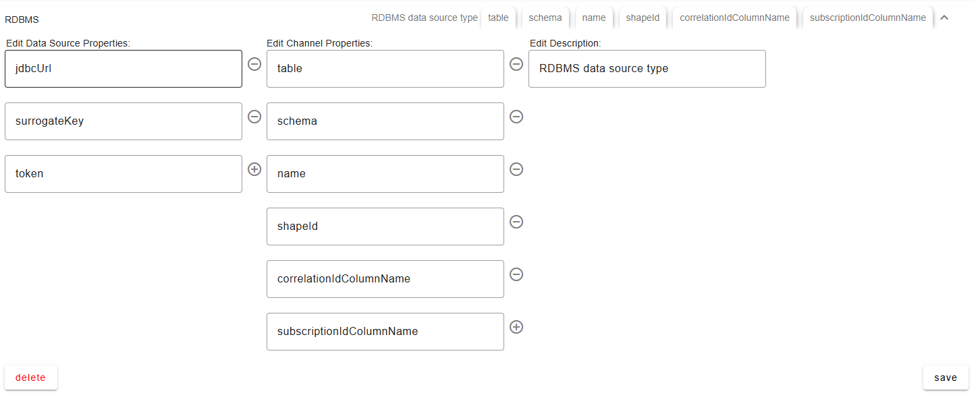Focus the Edit Description text field
This screenshot has width=980, height=393.
(x=647, y=69)
